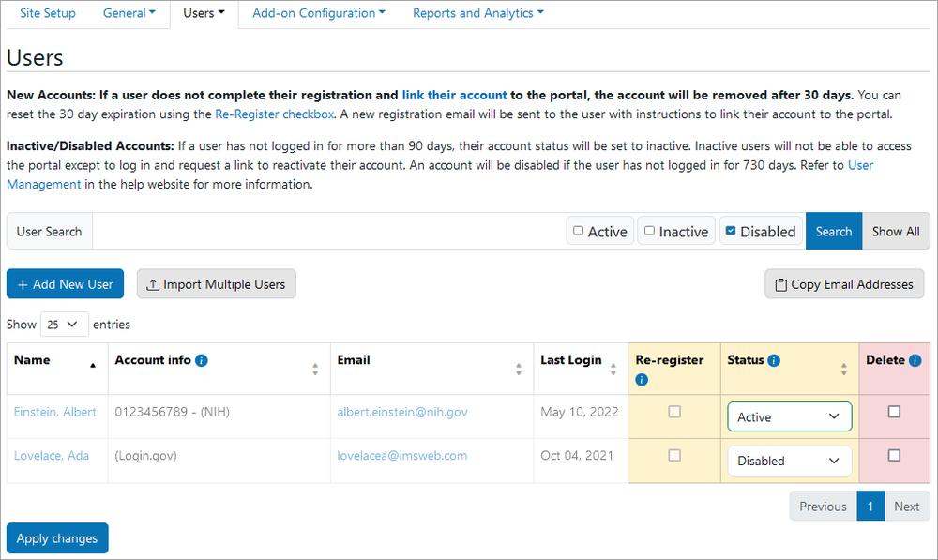Viewport: 938px width, 560px height.
Task: Open the Re-Register checkbox link
Action: pyautogui.click(x=275, y=114)
